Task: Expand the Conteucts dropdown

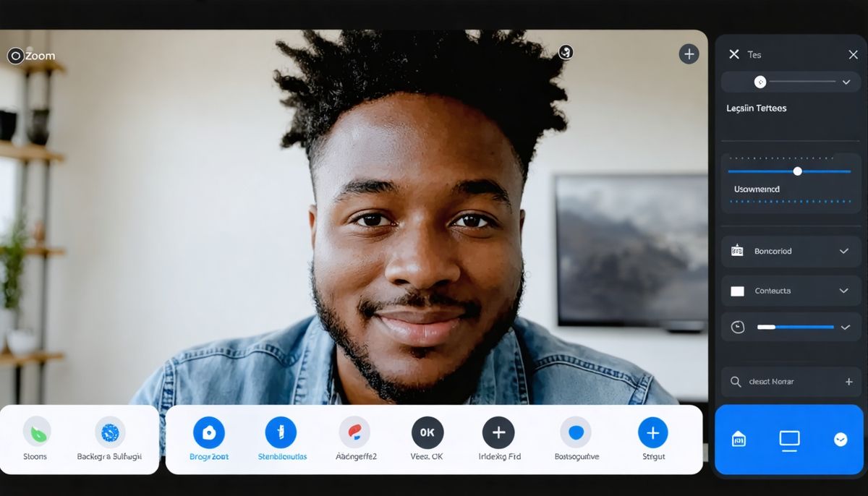Action: tap(843, 291)
